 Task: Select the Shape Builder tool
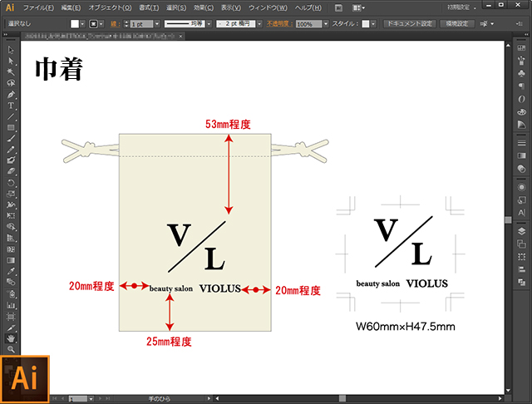click(11, 227)
